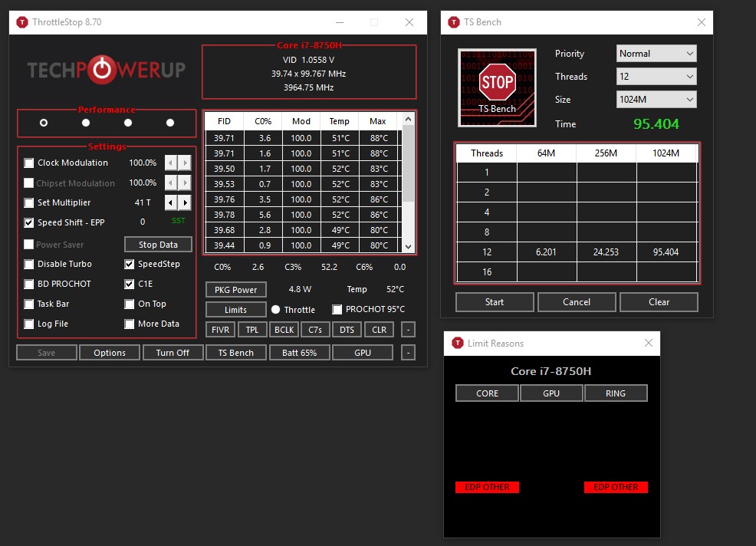Uncheck the SpeedStep checkbox
Screen dimensions: 756x546
[x=130, y=264]
